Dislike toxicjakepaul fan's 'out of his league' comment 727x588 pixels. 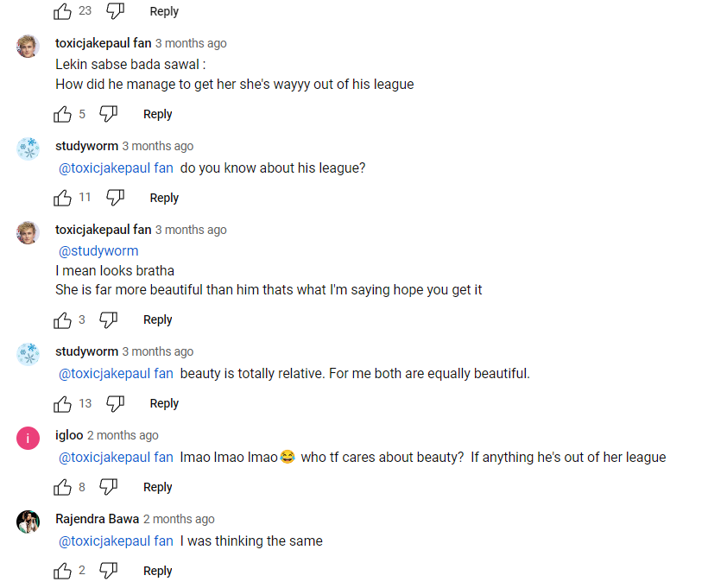pyautogui.click(x=109, y=114)
